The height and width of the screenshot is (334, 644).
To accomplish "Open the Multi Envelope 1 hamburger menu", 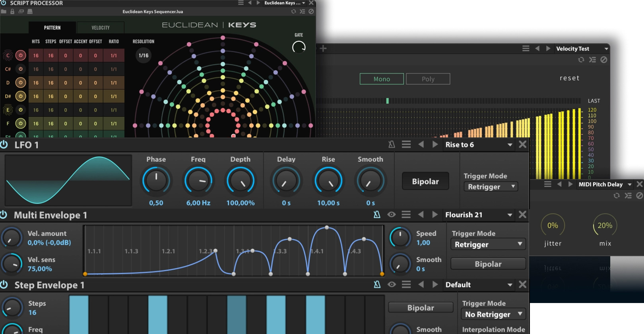I will pos(406,214).
